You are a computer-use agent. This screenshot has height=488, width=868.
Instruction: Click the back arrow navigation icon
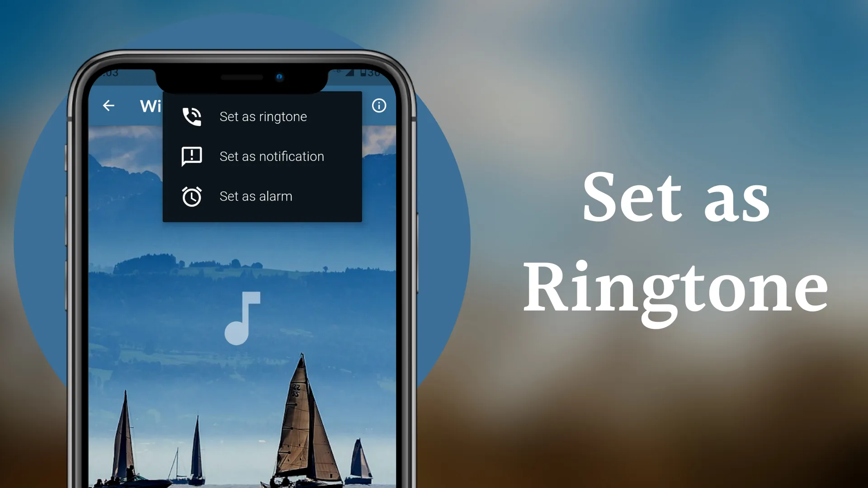pos(109,105)
